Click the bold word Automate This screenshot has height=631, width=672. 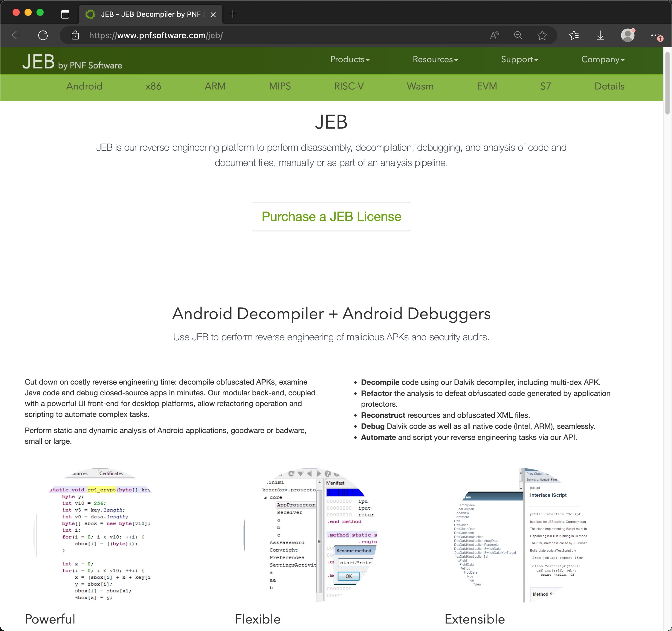378,437
